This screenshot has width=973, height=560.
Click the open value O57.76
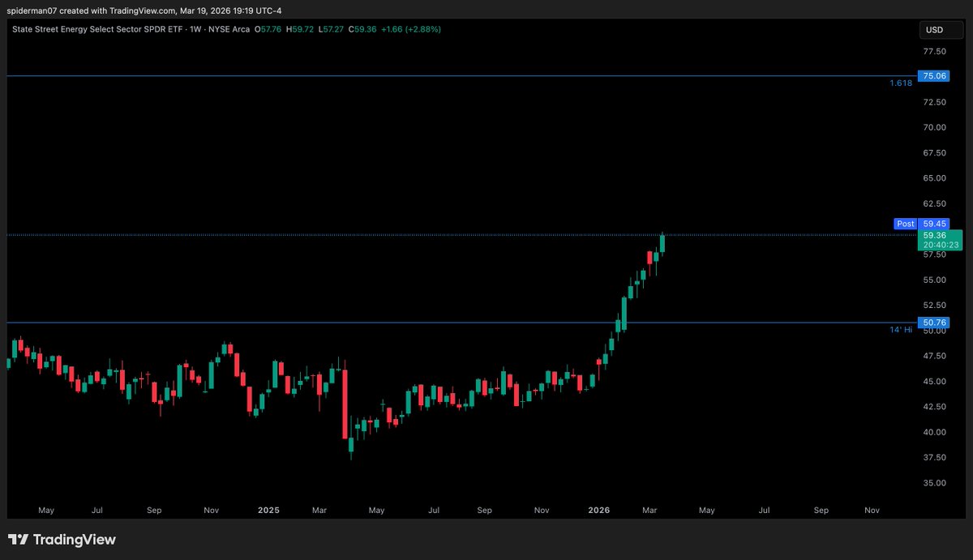tap(268, 29)
